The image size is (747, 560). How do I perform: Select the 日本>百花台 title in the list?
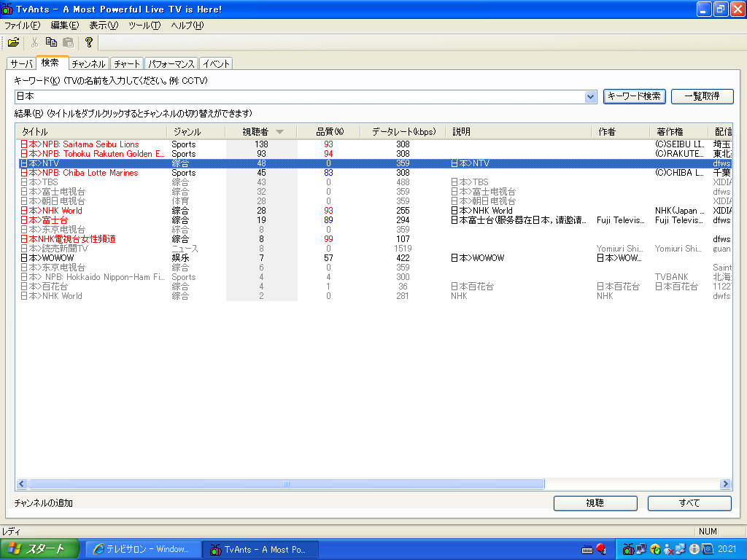tap(44, 287)
